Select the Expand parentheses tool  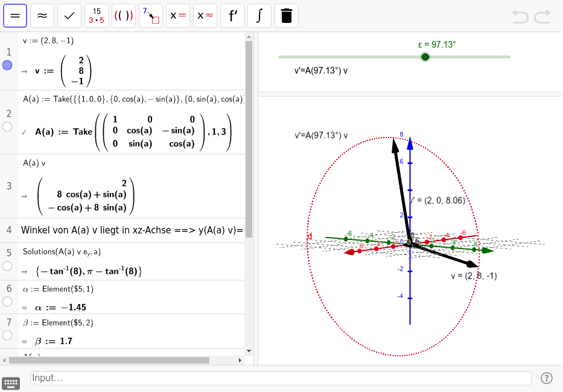coord(124,16)
